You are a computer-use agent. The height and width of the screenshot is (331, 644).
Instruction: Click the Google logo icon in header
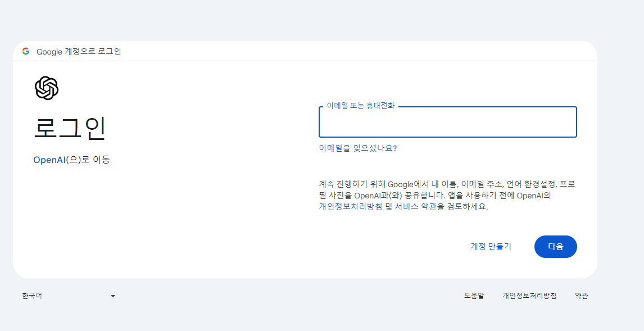26,51
